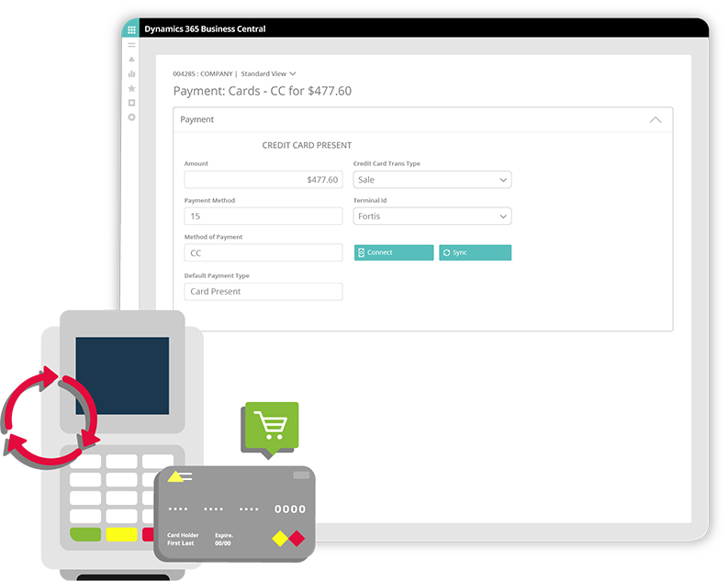Click the hamburger menu icon in sidebar
This screenshot has height=581, width=728.
pos(132,45)
